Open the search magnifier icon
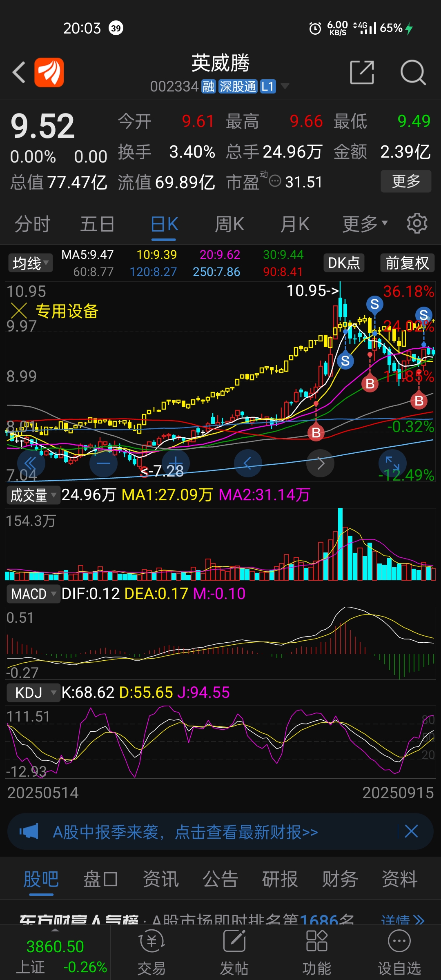This screenshot has width=441, height=980. 413,73
